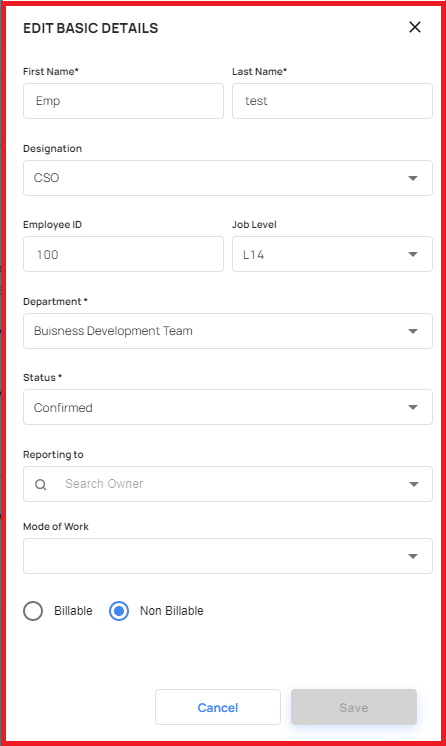This screenshot has height=746, width=446.
Task: Click the First Name label
Action: (x=51, y=71)
